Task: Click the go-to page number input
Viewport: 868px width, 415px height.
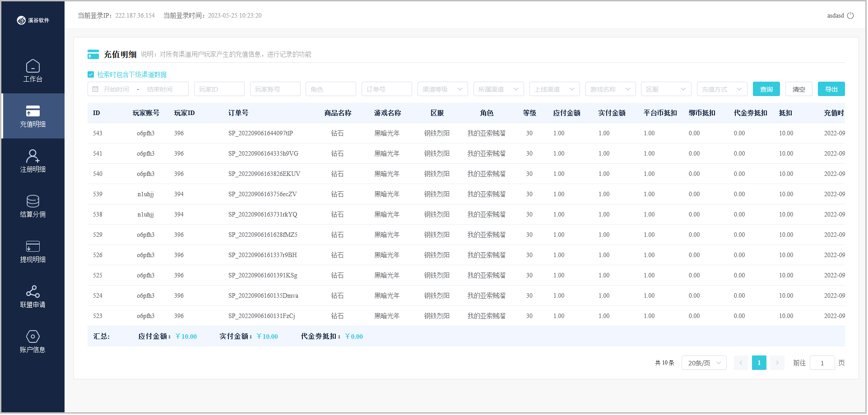Action: [x=822, y=363]
